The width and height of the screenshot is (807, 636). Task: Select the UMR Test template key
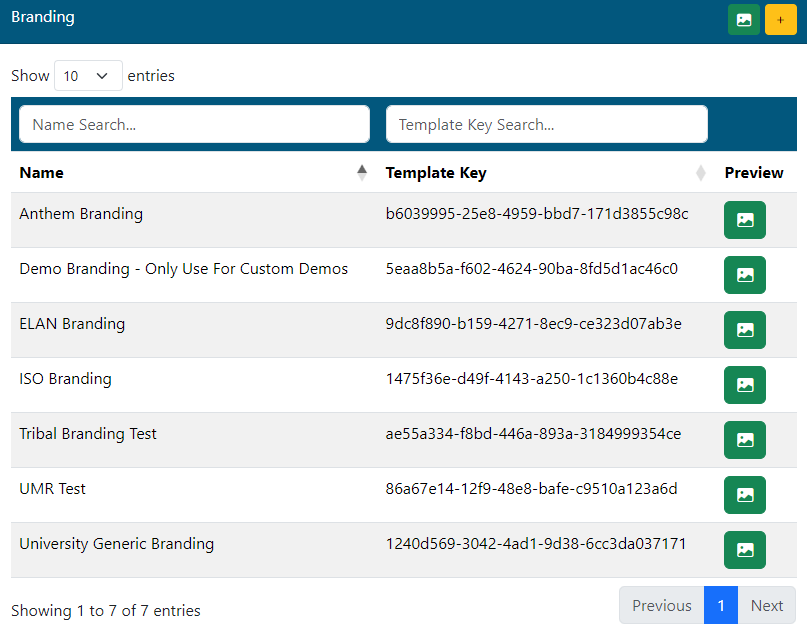[x=531, y=489]
